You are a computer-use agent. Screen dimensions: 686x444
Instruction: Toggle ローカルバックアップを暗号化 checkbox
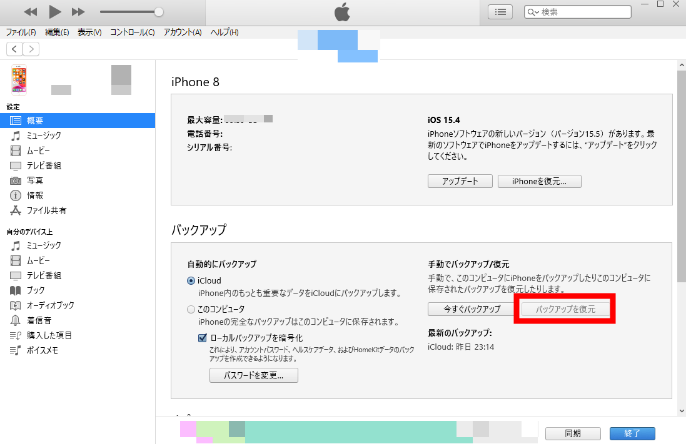click(202, 338)
